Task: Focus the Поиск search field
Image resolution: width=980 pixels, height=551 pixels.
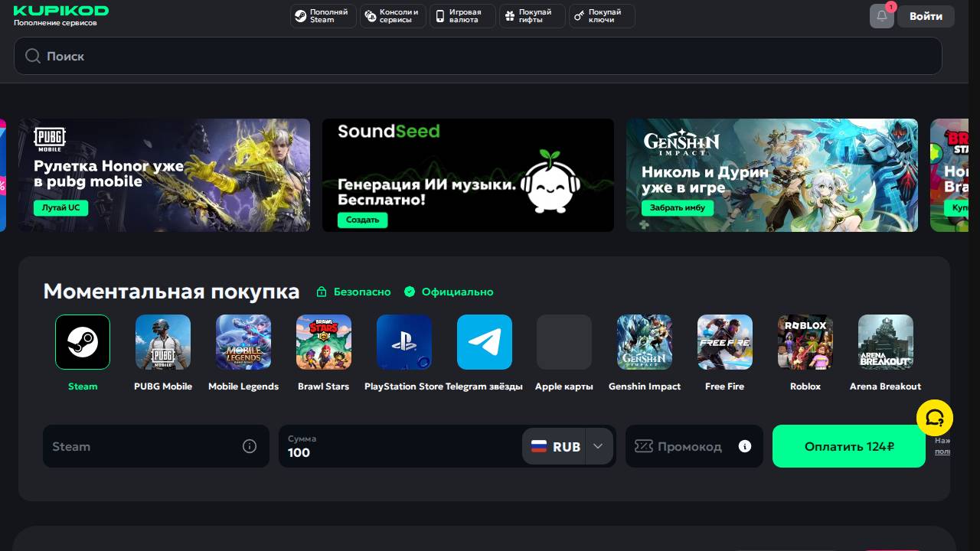Action: (478, 56)
